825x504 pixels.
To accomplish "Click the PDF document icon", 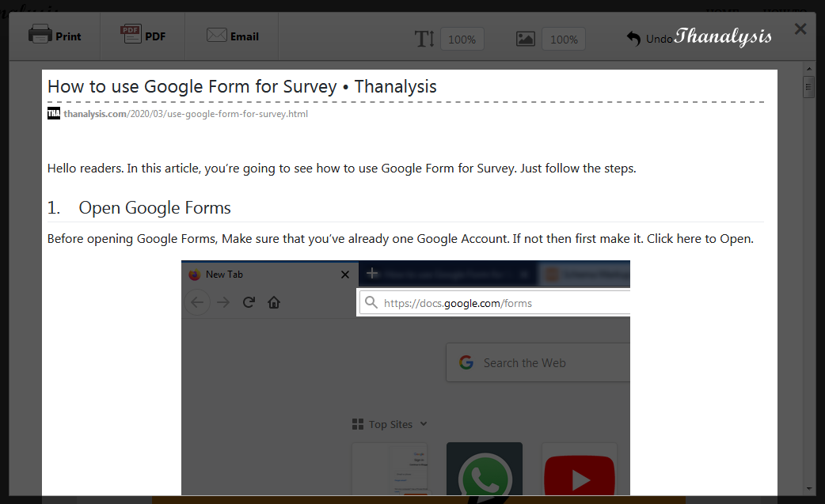I will click(131, 34).
